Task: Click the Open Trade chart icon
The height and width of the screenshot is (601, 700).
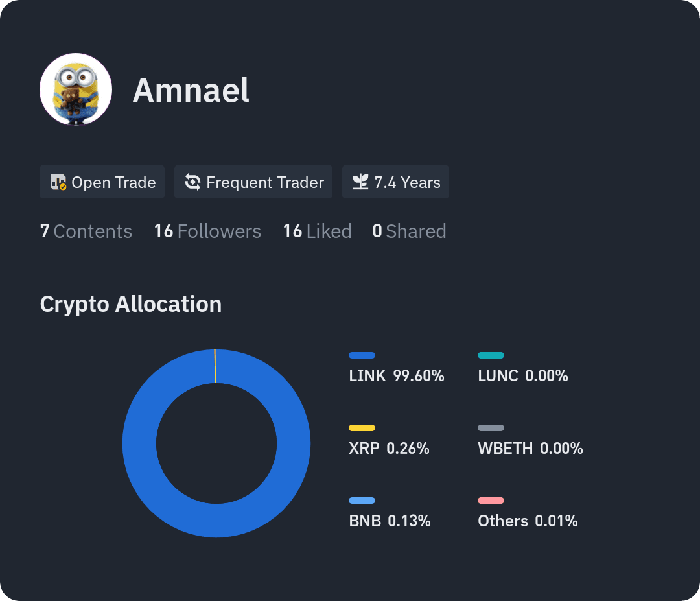Action: click(x=58, y=182)
